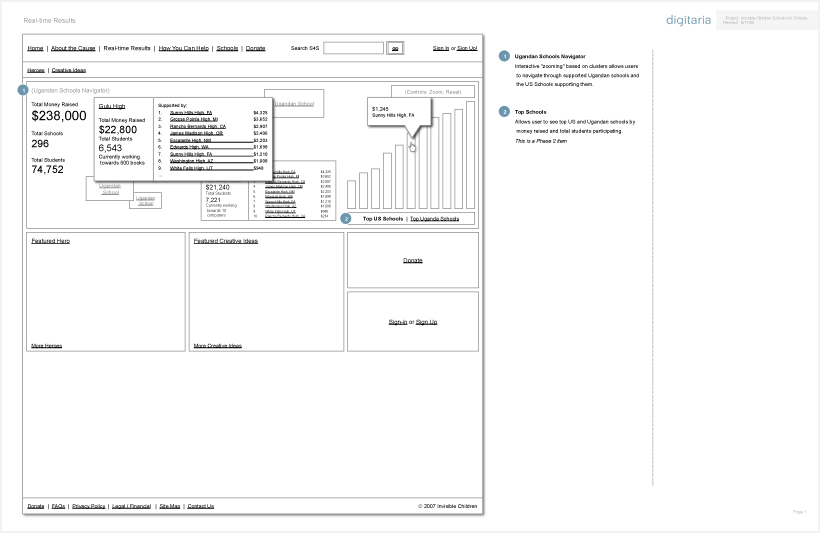Image resolution: width=820 pixels, height=533 pixels.
Task: Open FAQs link in the footer
Action: pyautogui.click(x=59, y=506)
